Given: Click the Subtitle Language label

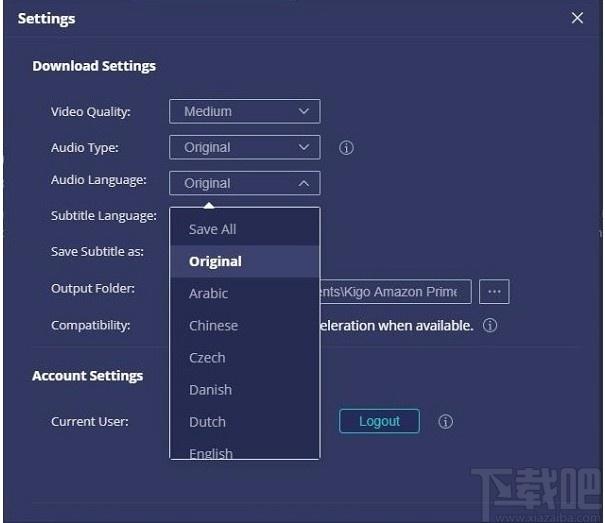Looking at the screenshot, I should (104, 216).
